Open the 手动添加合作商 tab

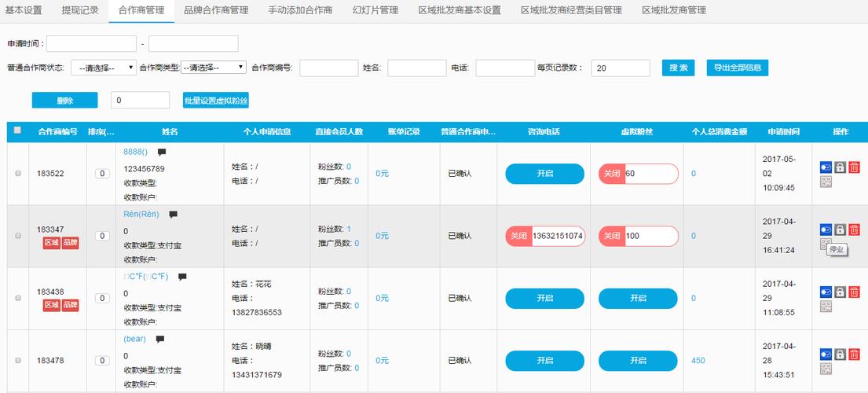coord(300,10)
